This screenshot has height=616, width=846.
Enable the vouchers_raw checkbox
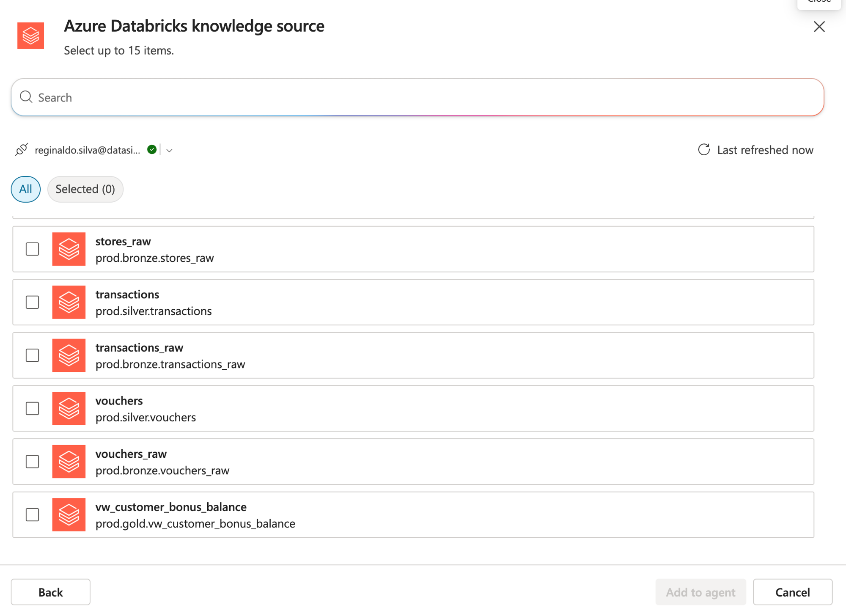point(33,462)
